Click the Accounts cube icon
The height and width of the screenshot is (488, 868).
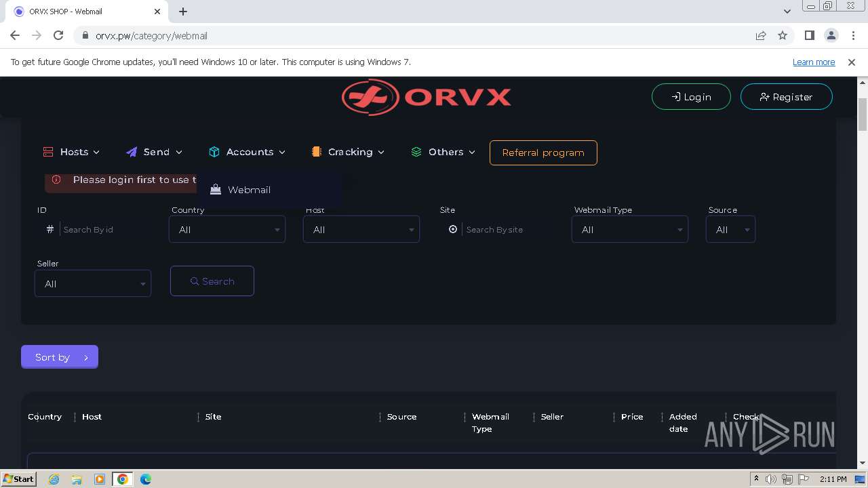tap(214, 152)
